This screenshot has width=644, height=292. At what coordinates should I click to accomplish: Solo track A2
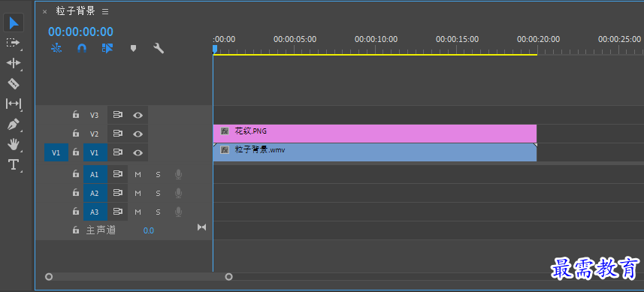pyautogui.click(x=158, y=193)
